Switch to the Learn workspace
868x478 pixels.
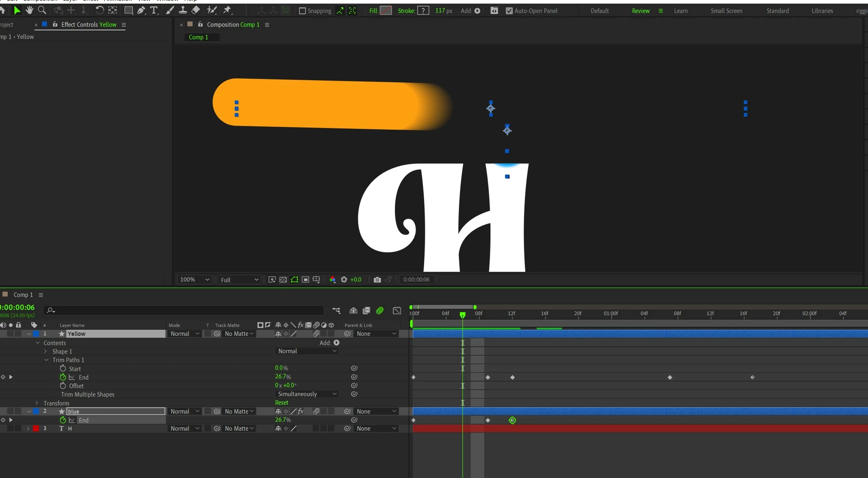pos(681,11)
